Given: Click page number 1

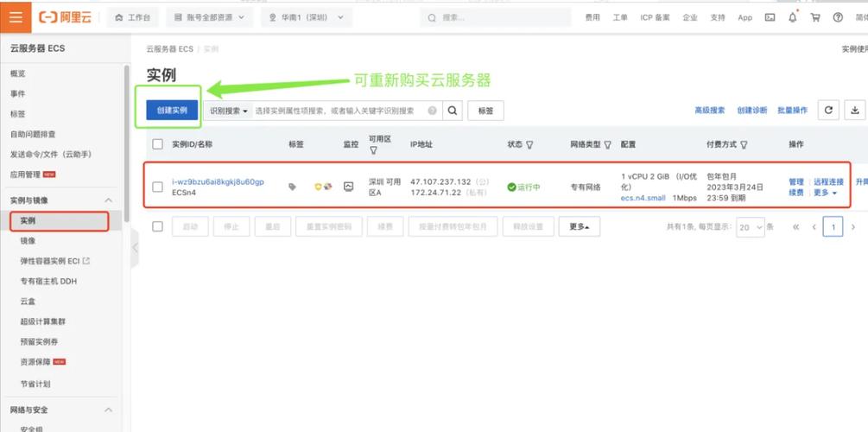Looking at the screenshot, I should point(833,227).
